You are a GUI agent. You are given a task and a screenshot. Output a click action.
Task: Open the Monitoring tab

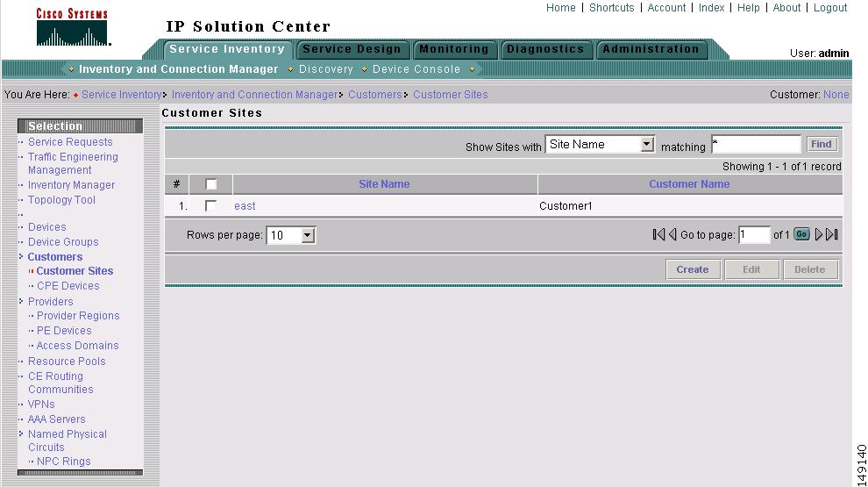pos(454,49)
